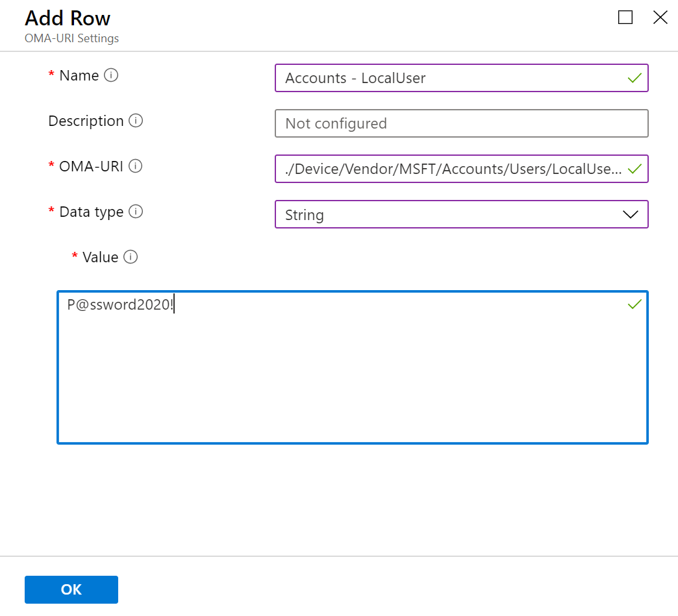Maximize the Add Row dialog

pyautogui.click(x=625, y=18)
